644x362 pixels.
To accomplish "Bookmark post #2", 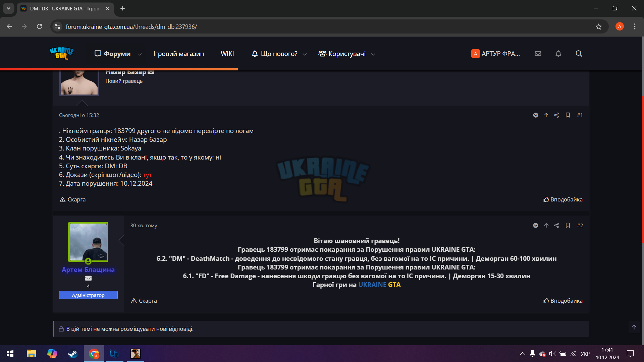I will (x=568, y=225).
